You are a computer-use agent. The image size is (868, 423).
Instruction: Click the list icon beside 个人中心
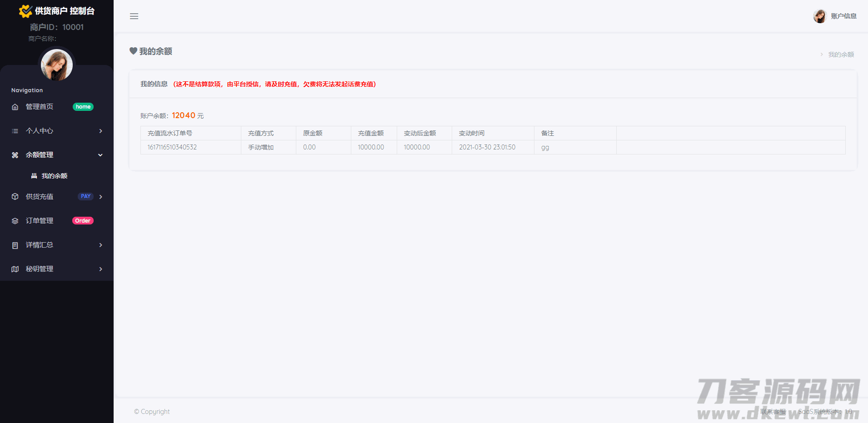point(15,131)
